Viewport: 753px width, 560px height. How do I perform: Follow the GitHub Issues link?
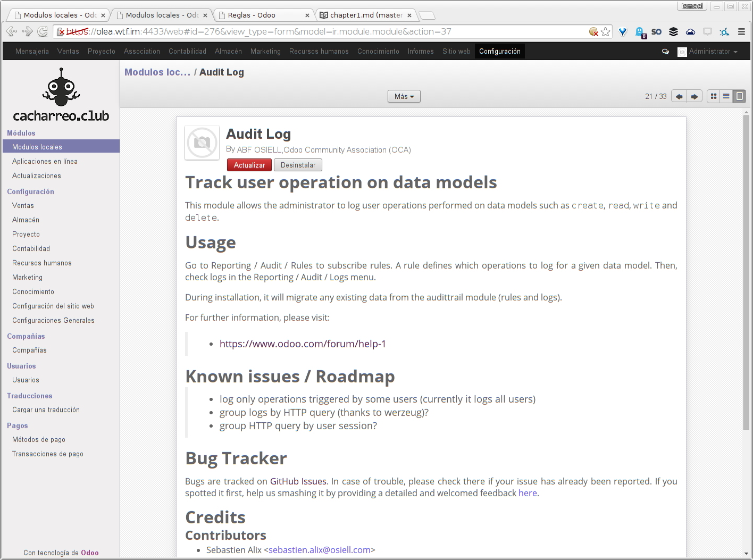click(298, 481)
